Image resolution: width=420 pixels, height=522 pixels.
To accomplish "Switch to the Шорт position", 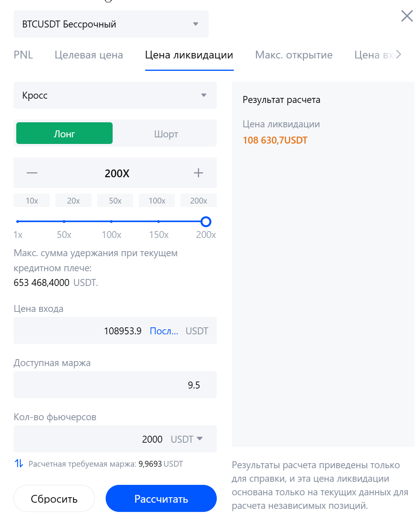I will pos(166,134).
